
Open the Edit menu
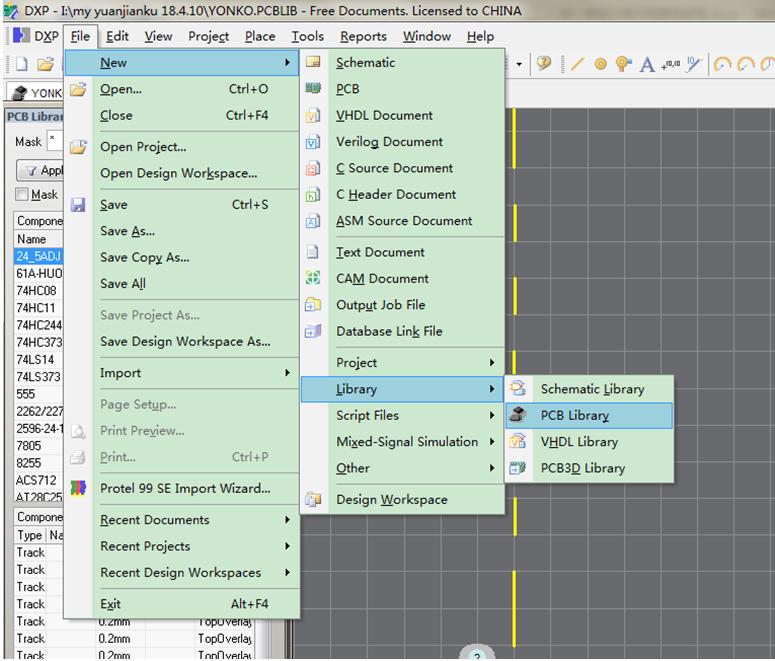coord(117,36)
